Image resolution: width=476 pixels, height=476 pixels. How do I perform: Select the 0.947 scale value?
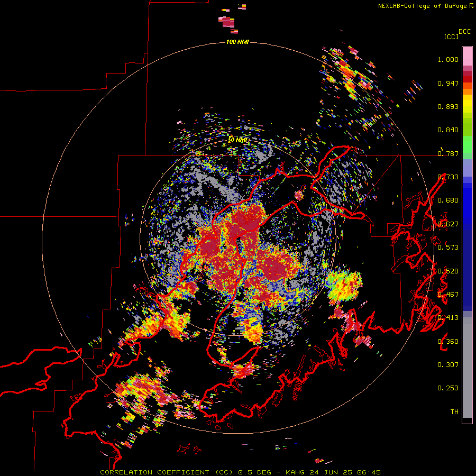(448, 83)
